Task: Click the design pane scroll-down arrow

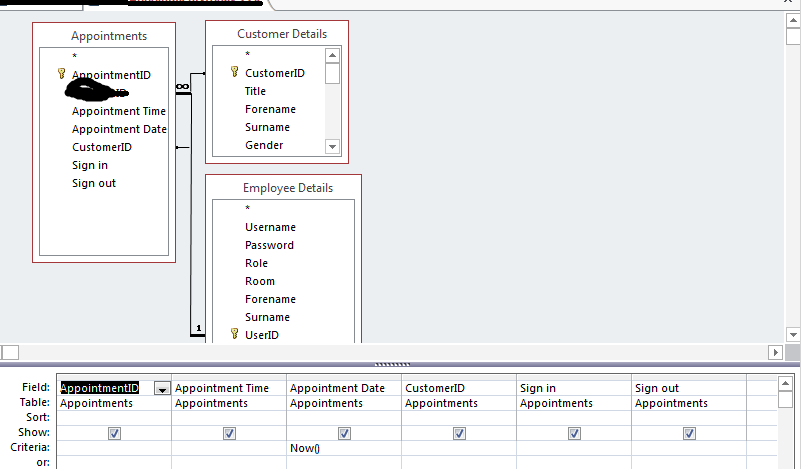Action: pyautogui.click(x=793, y=335)
